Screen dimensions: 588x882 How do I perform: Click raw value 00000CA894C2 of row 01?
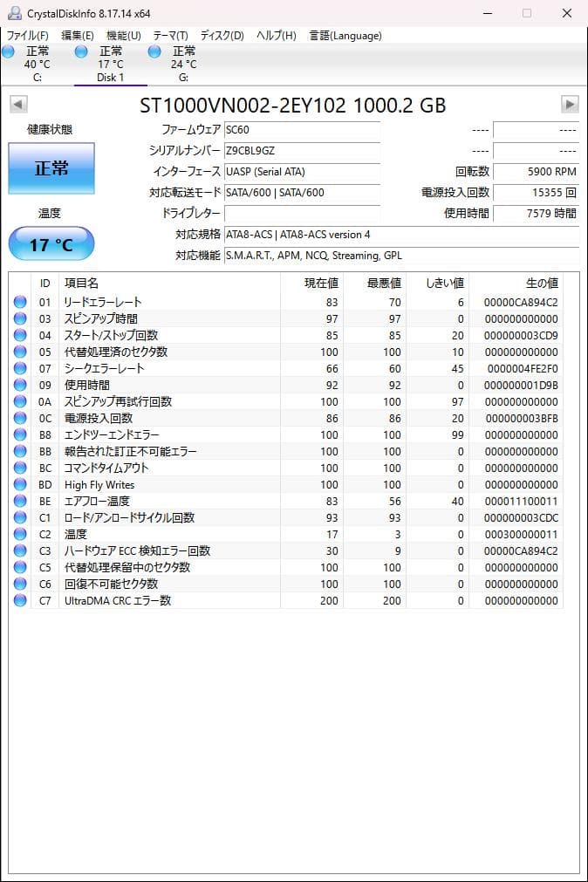(521, 303)
